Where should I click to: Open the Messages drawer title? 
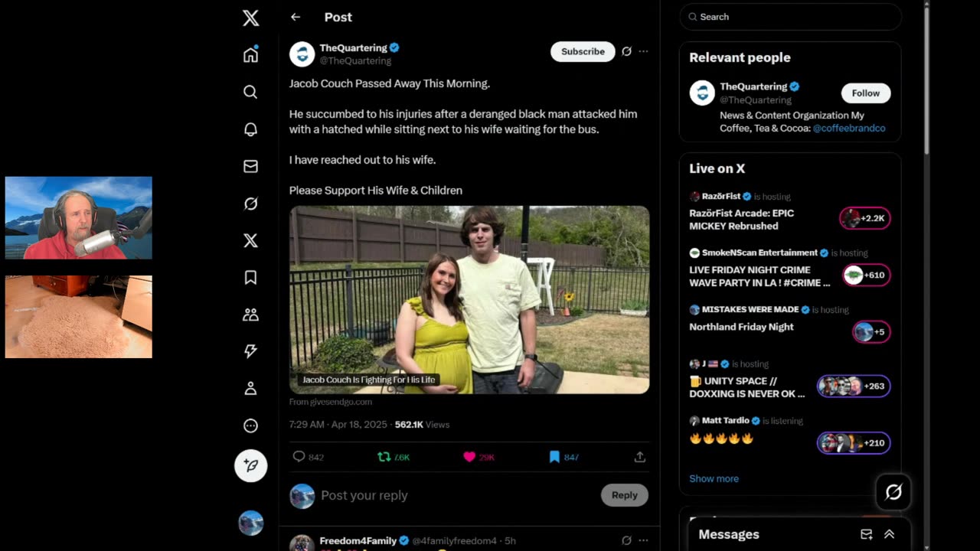coord(729,534)
